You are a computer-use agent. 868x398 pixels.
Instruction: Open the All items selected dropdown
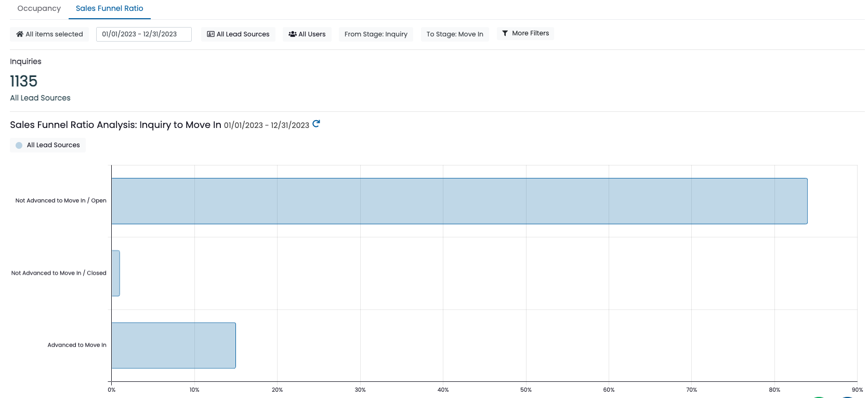coord(49,34)
